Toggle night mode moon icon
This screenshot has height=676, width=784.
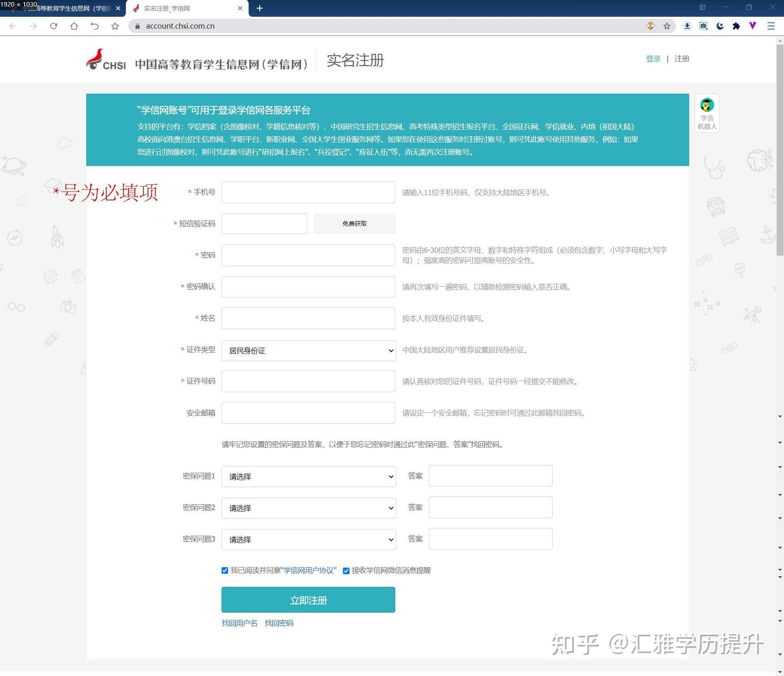[720, 26]
